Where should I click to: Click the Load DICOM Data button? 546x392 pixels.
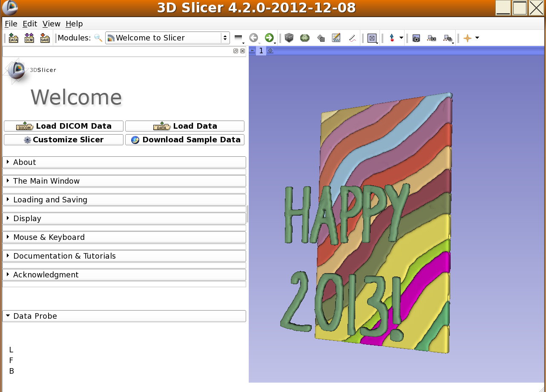click(63, 126)
